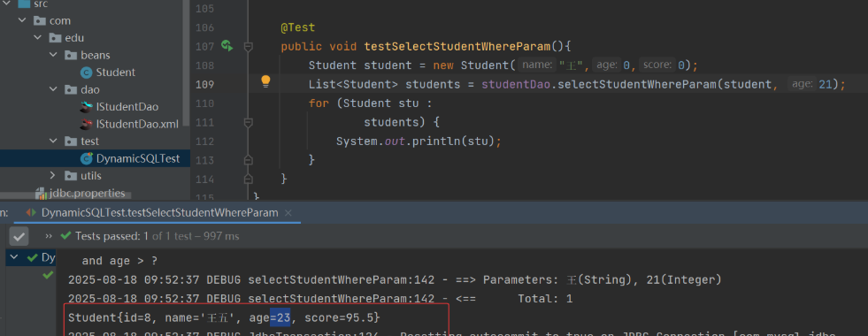Collapse the test package node
868x336 pixels.
click(53, 141)
